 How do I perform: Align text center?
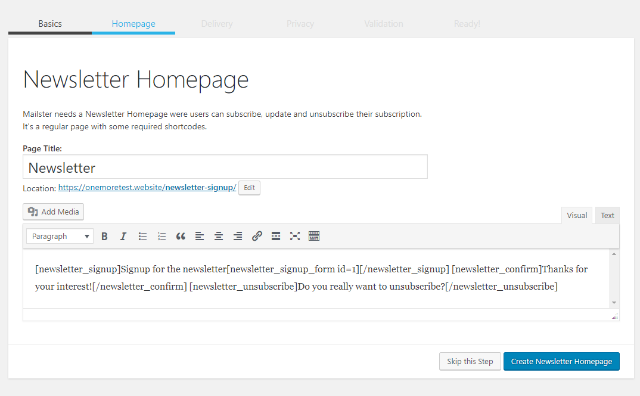click(x=219, y=236)
